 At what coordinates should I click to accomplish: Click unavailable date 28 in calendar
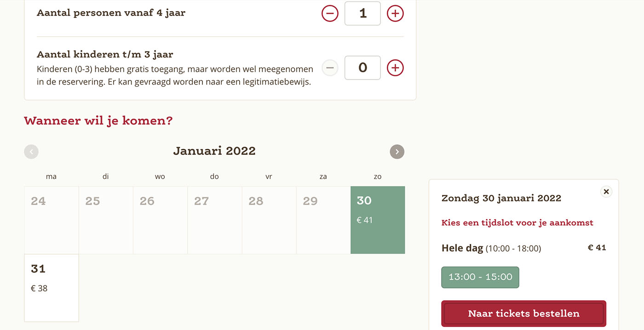pyautogui.click(x=269, y=220)
